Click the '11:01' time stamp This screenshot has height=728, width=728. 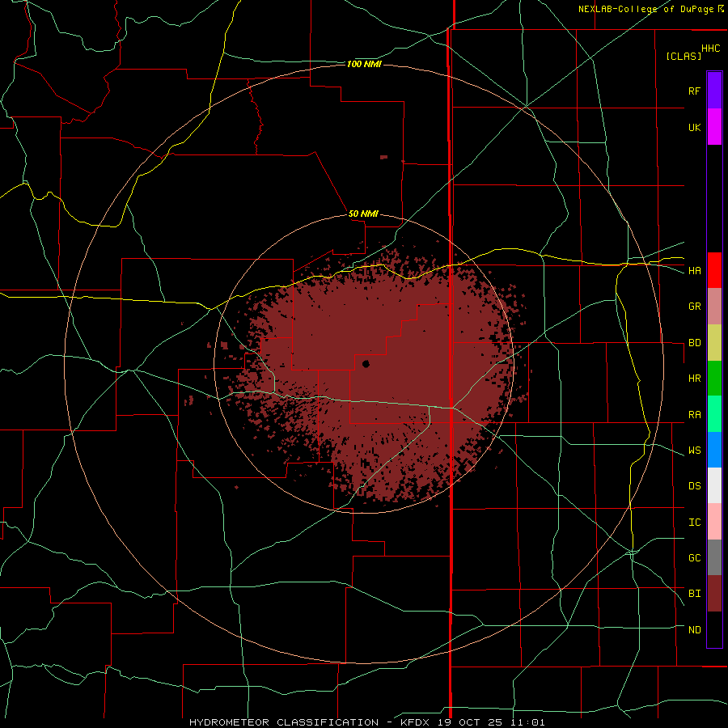(527, 722)
